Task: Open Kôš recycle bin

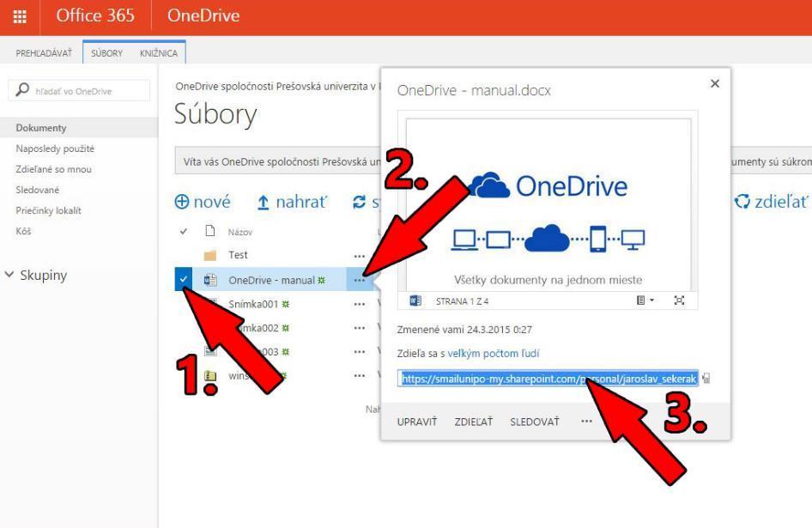Action: [x=23, y=231]
